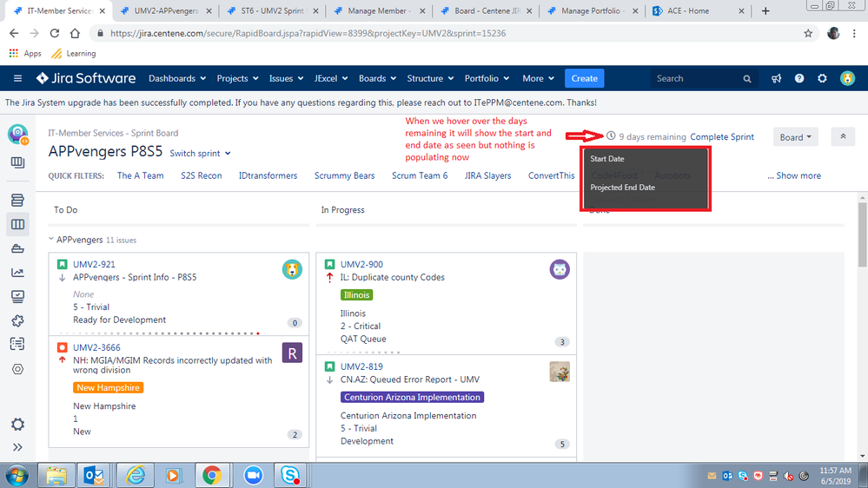Open Outlook from the taskbar
This screenshot has height=488, width=868.
[x=94, y=475]
